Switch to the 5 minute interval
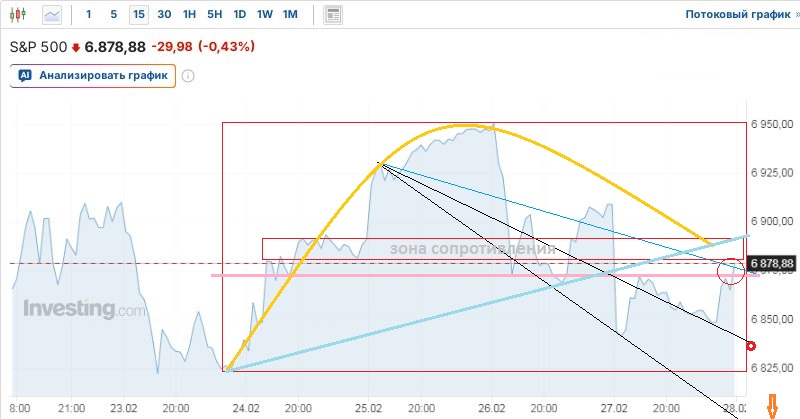 pos(113,15)
